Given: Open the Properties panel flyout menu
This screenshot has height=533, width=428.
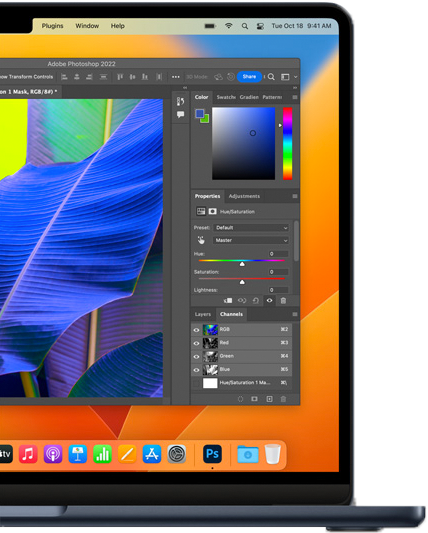Looking at the screenshot, I should click(295, 196).
